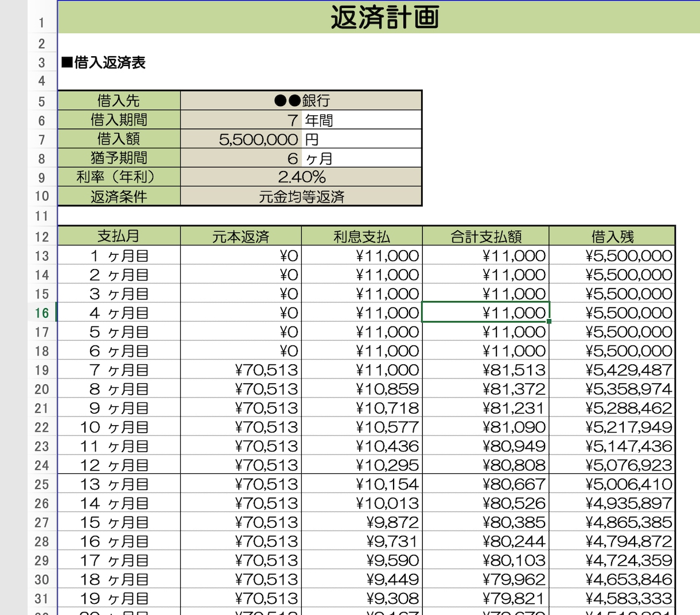
Task: Select the 借入額 label cell
Action: point(119,138)
